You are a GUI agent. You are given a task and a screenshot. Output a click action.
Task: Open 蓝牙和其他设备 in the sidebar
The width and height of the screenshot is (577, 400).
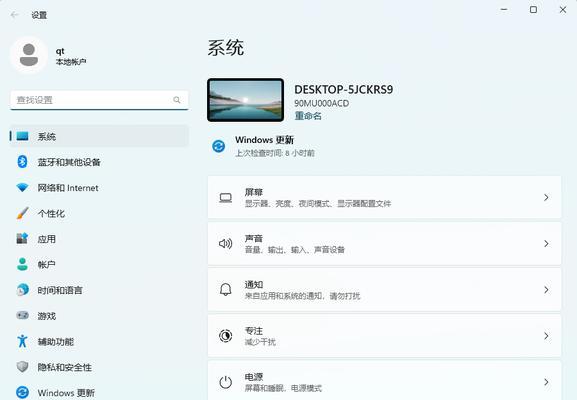[x=99, y=162]
